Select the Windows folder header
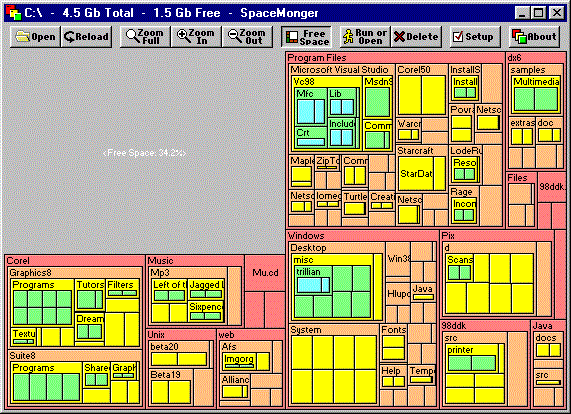 point(306,236)
